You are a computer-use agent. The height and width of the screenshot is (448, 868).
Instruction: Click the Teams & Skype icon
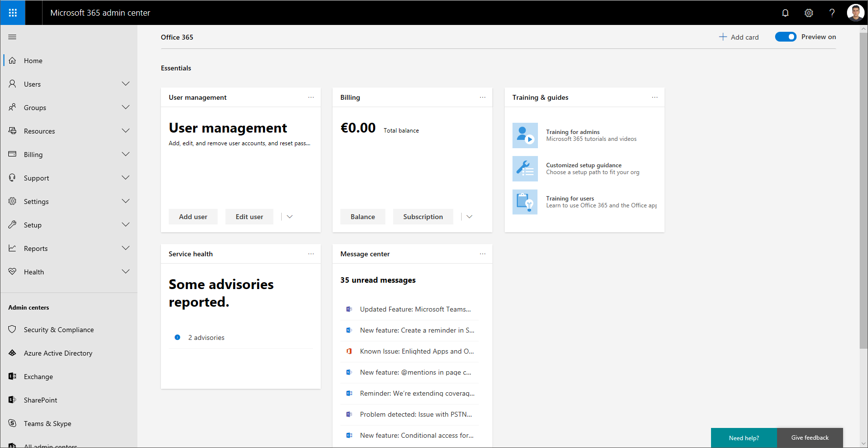pyautogui.click(x=13, y=423)
